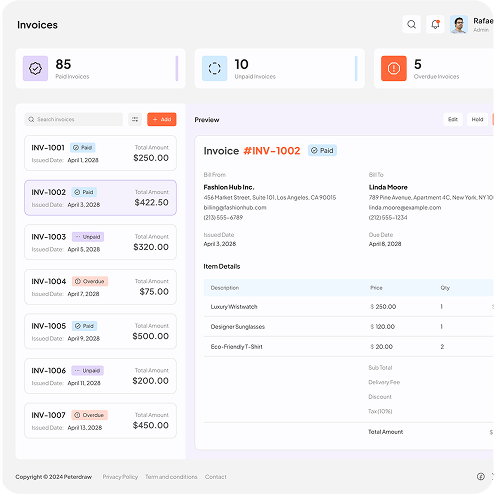494x494 pixels.
Task: Open the search icon in header
Action: [412, 24]
